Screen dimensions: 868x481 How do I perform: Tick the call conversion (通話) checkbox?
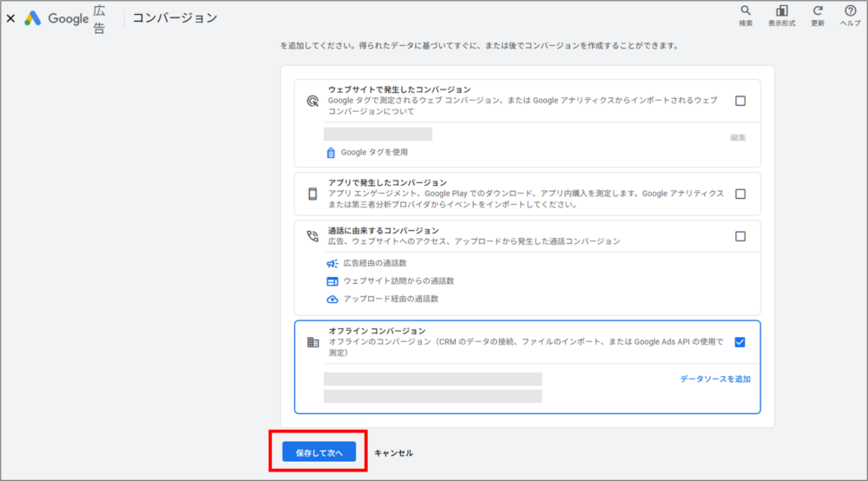[740, 236]
